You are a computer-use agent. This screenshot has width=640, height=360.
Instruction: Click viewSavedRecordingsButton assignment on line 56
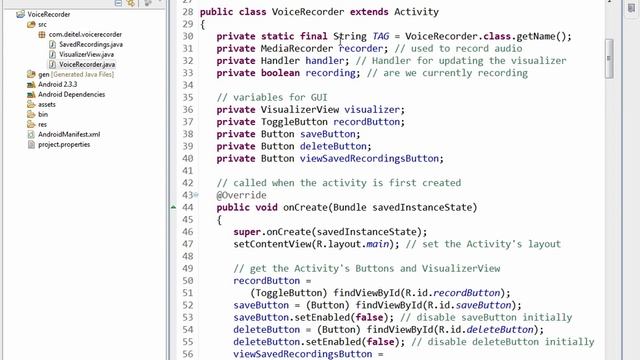[x=302, y=354]
